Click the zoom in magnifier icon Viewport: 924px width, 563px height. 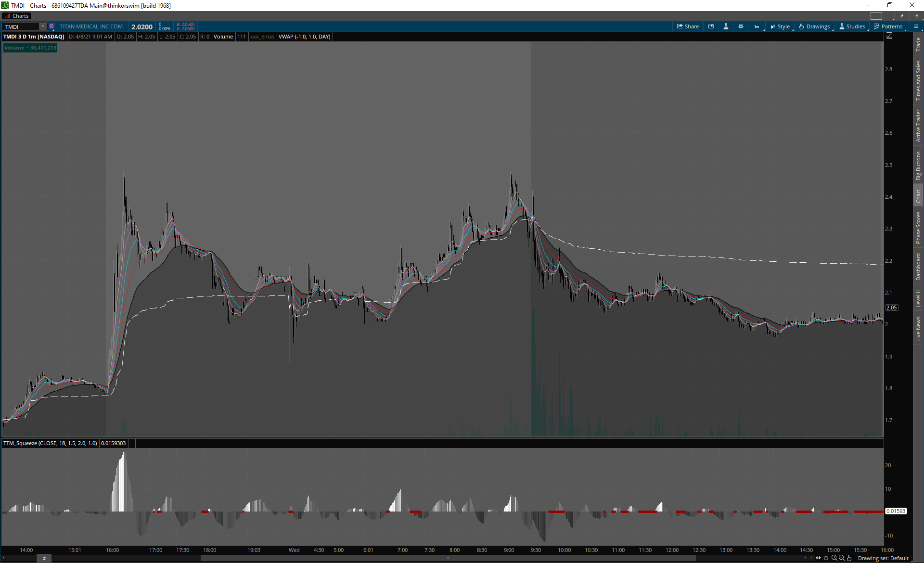click(x=834, y=558)
